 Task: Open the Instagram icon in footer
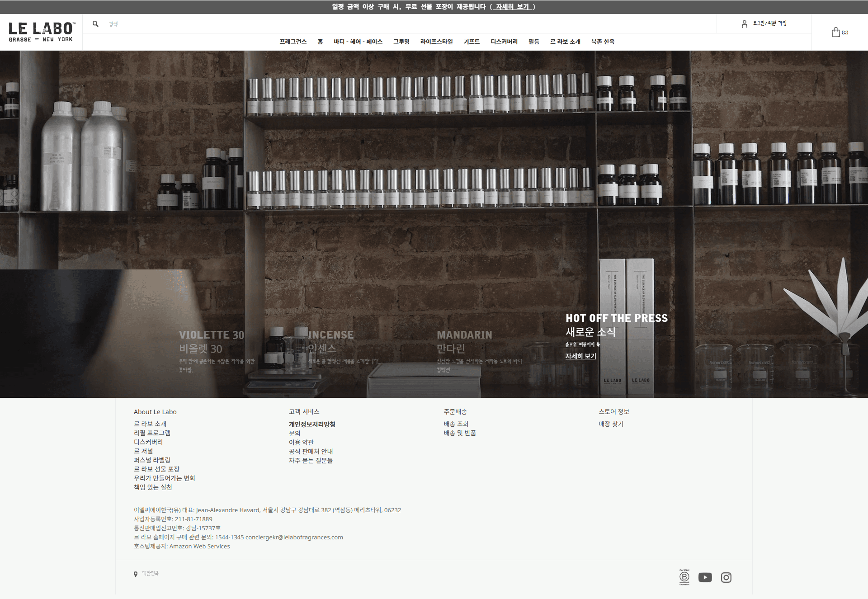coord(726,577)
